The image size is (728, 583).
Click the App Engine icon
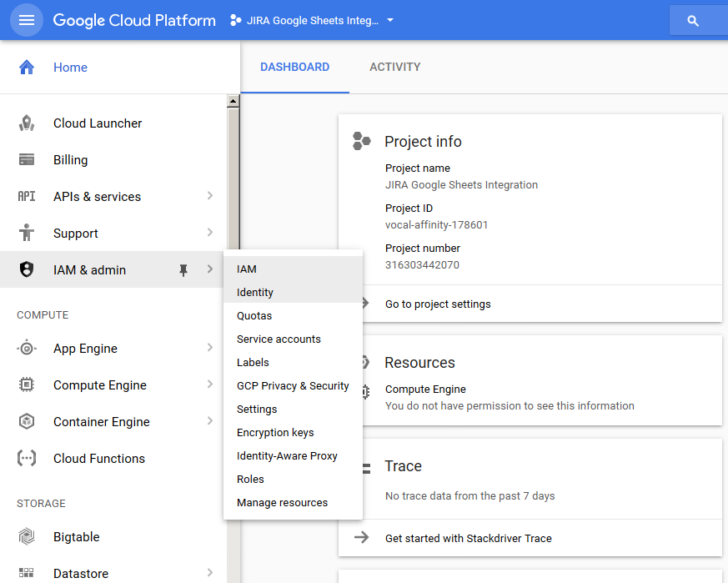point(27,349)
